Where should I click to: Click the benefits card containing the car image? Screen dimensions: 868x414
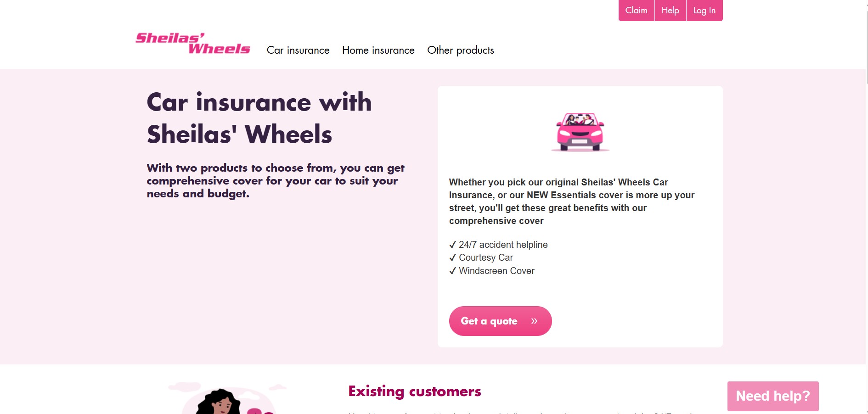pyautogui.click(x=580, y=216)
